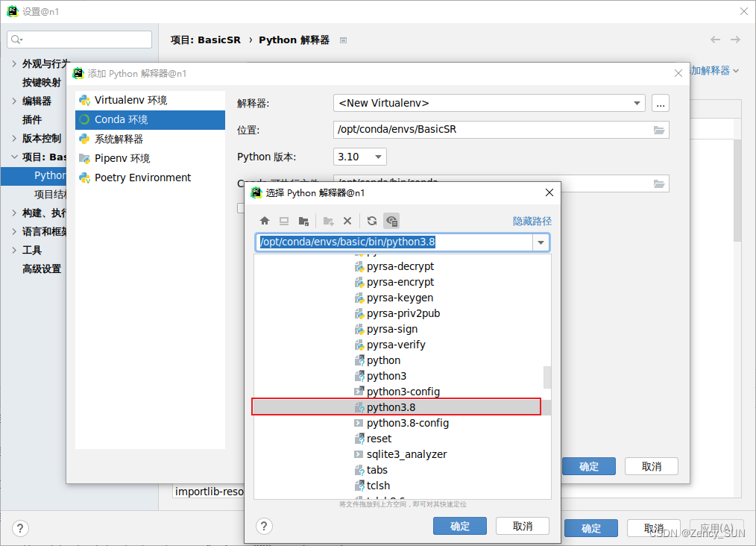Close the Select Python Interpreter dialog
This screenshot has width=756, height=546.
[x=549, y=193]
